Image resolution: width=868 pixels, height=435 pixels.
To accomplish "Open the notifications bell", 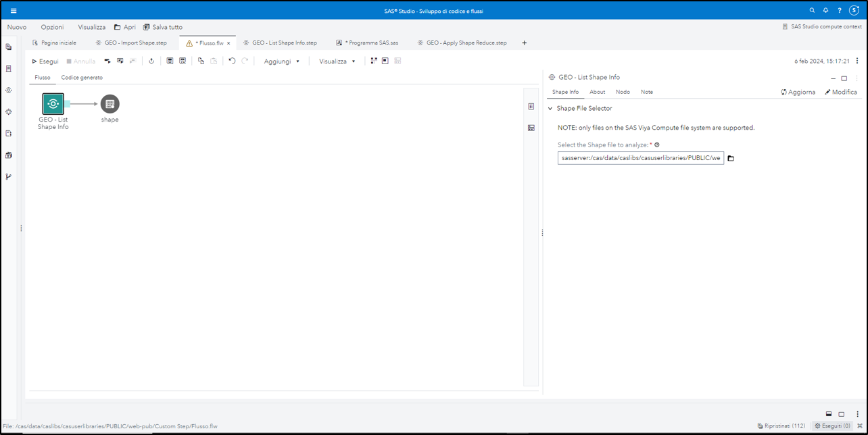I will (x=826, y=11).
